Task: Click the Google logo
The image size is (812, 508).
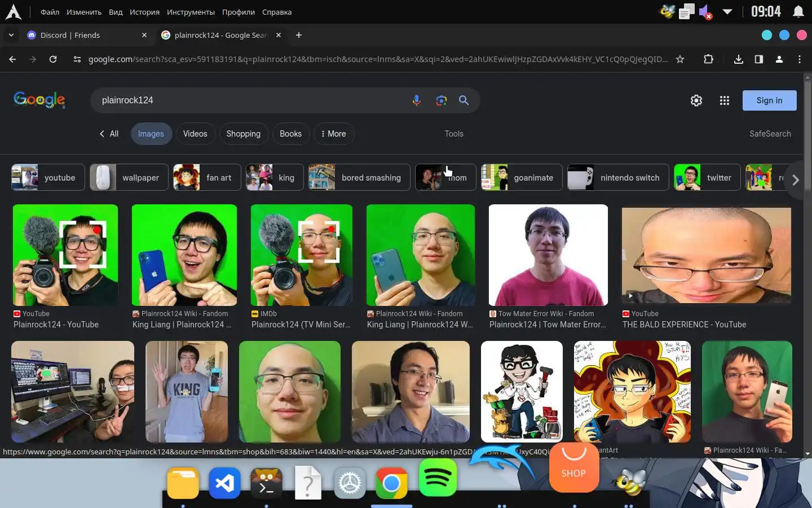Action: [39, 100]
